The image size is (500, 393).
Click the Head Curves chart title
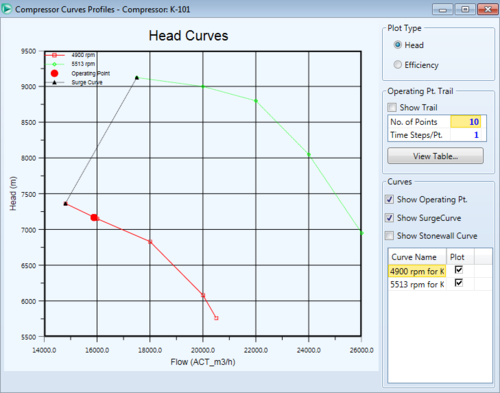(x=188, y=36)
